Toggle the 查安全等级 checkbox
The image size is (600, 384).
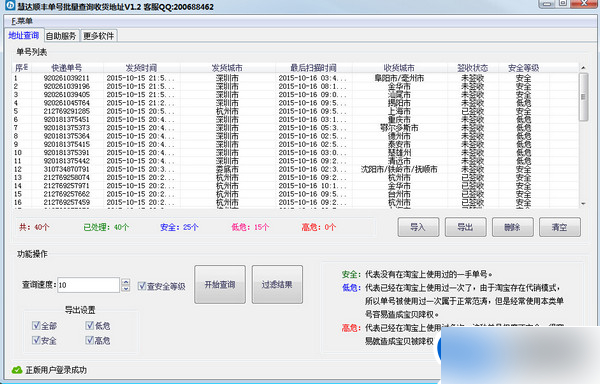[142, 286]
